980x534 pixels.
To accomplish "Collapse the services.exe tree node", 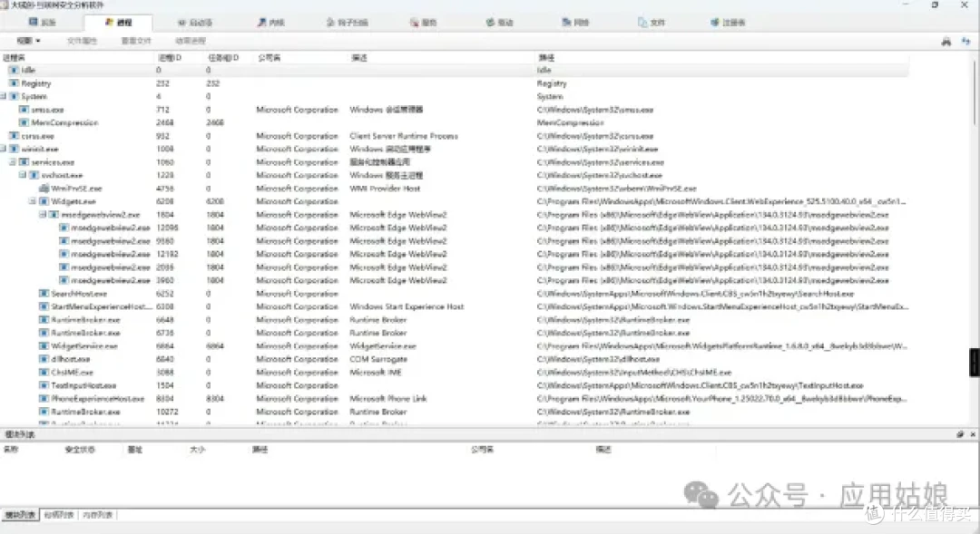I will coord(12,161).
